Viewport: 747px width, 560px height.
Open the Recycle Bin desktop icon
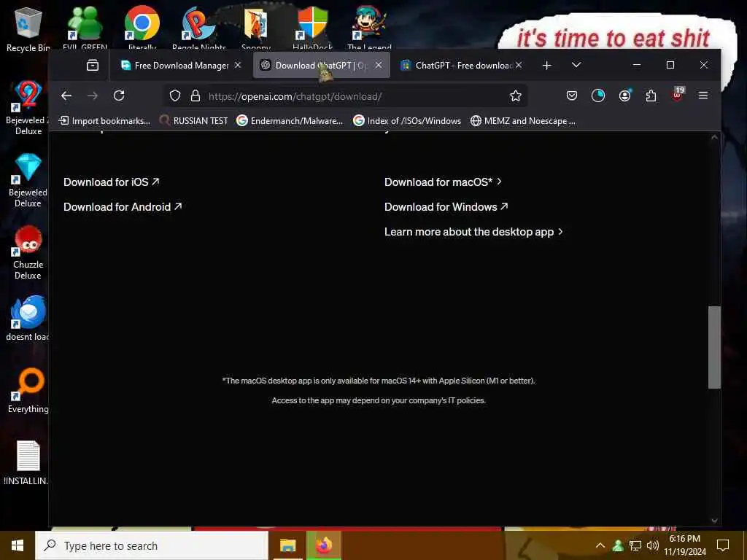[x=28, y=29]
